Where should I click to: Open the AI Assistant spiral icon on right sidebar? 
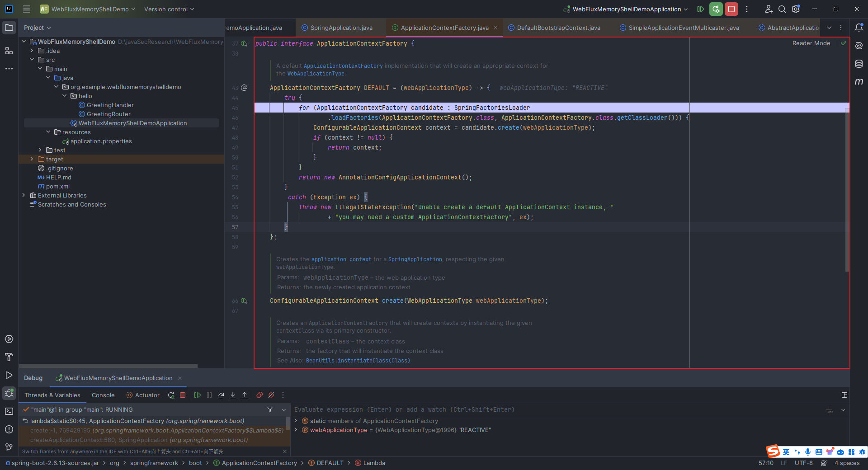[859, 46]
